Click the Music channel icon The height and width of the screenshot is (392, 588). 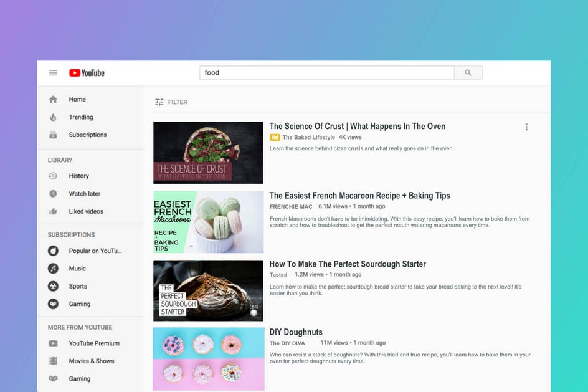coord(53,268)
